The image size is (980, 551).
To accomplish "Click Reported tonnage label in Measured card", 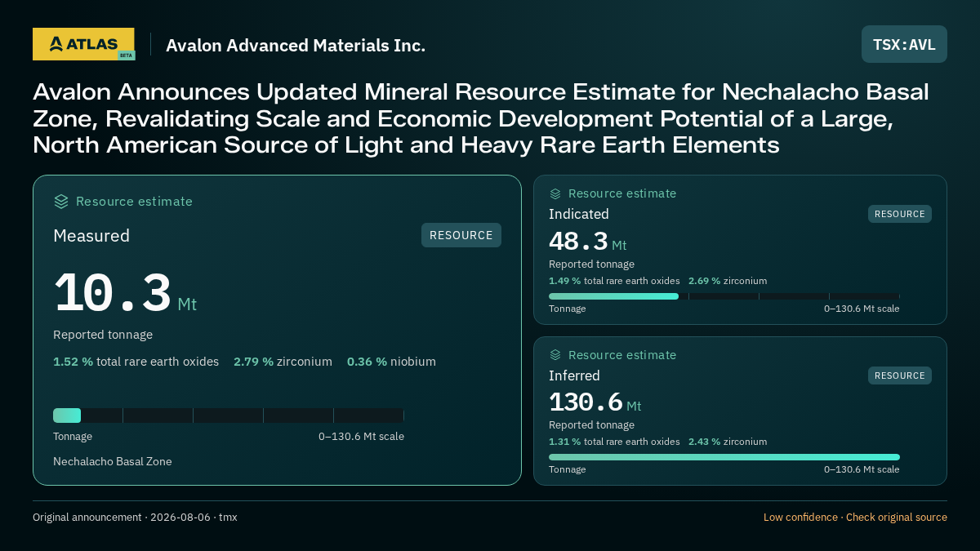I will coord(103,335).
